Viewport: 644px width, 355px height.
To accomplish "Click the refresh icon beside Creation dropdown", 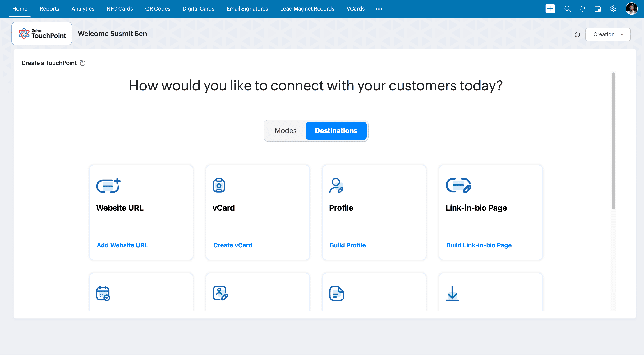I will point(577,34).
